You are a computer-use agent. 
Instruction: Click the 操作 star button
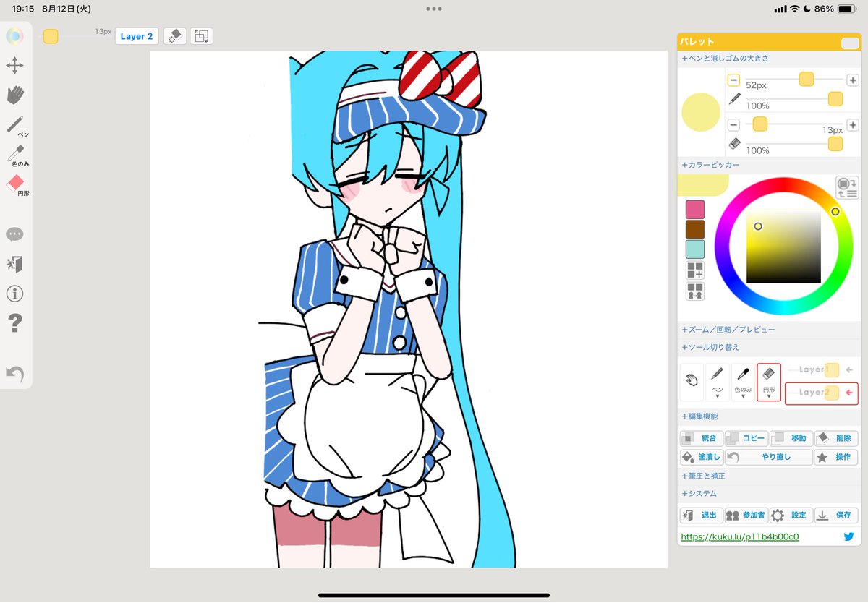coord(836,457)
